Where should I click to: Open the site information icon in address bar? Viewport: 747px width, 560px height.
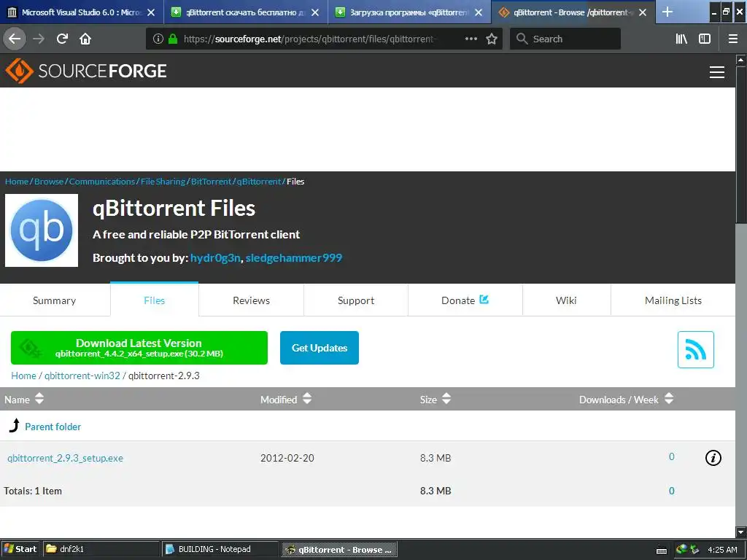tap(158, 39)
